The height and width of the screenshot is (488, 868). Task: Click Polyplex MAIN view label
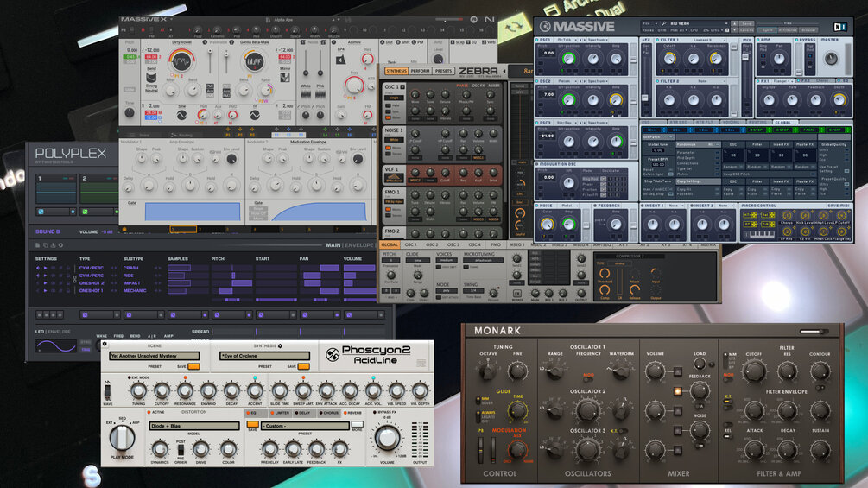coord(333,245)
